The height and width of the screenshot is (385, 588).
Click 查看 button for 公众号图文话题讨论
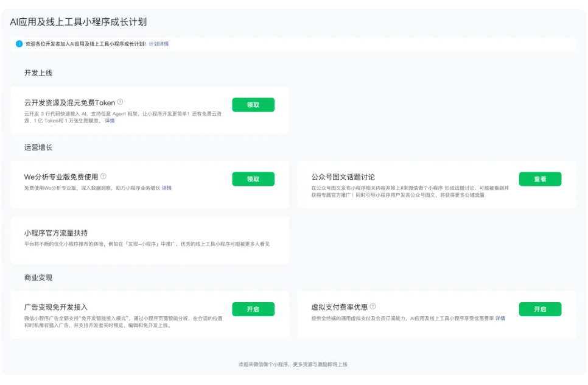pos(540,179)
